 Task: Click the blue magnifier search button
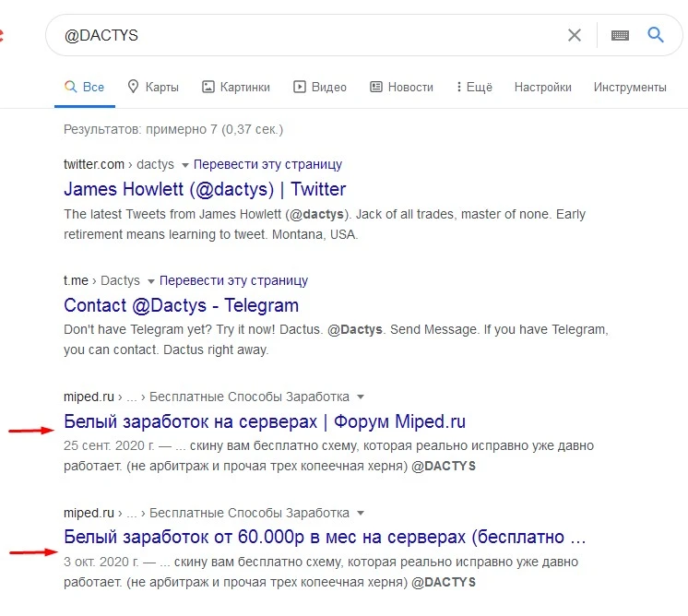point(656,34)
